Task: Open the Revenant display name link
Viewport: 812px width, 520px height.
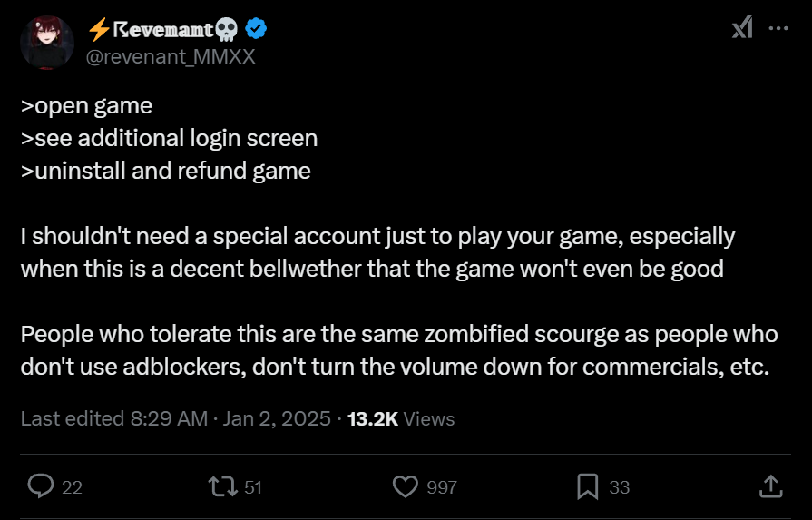Action: click(x=162, y=29)
